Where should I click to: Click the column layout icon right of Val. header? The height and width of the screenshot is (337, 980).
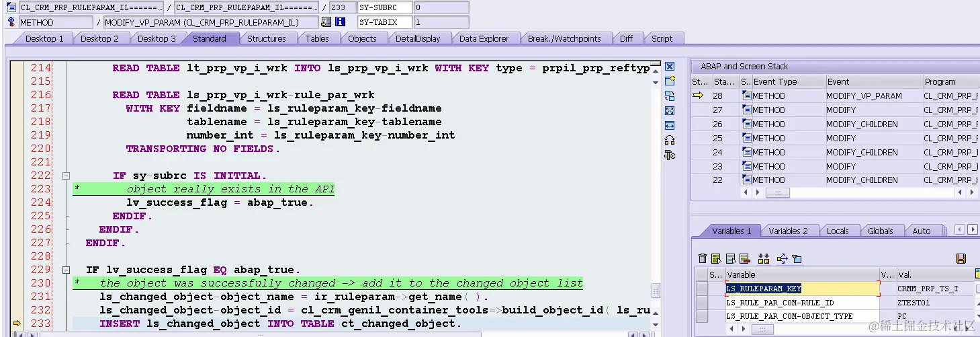(976, 274)
